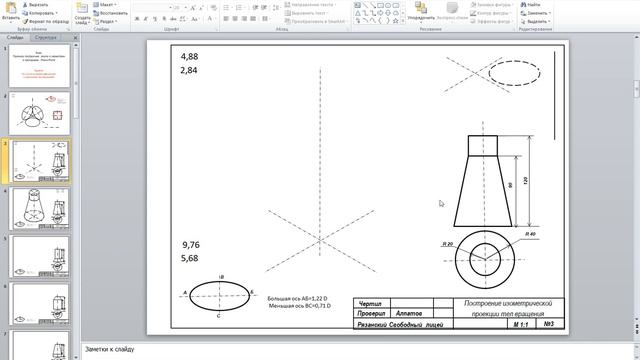Click Преобразовать в SmartArt button
Screen dimensions: 640x360
316,21
